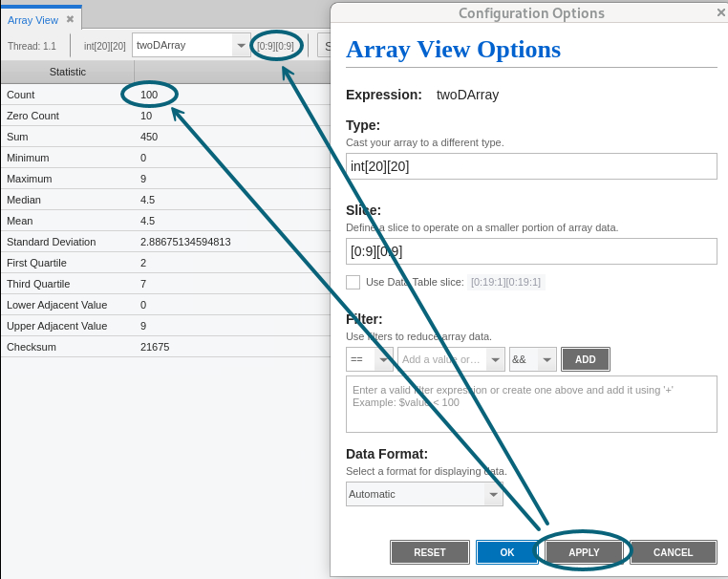Click the filter expression text area
Image resolution: width=728 pixels, height=579 pixels.
[x=531, y=403]
